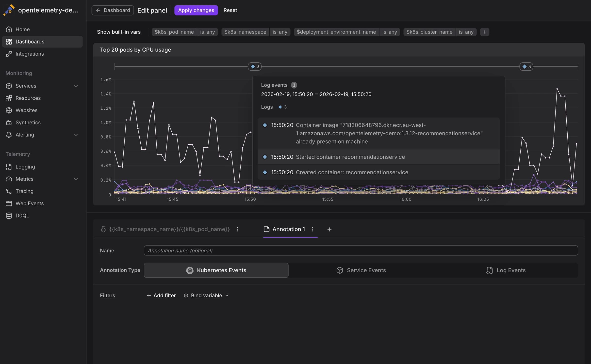The height and width of the screenshot is (364, 591).
Task: Expand Services submenu chevron
Action: click(76, 86)
